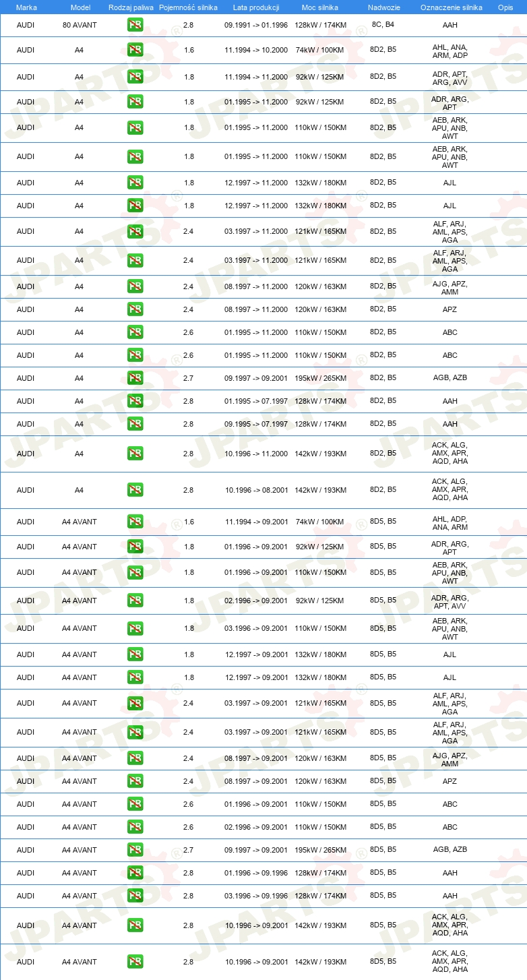Select the AGB, AZB code in the 8D2, B5 row
The image size is (527, 980).
click(449, 378)
